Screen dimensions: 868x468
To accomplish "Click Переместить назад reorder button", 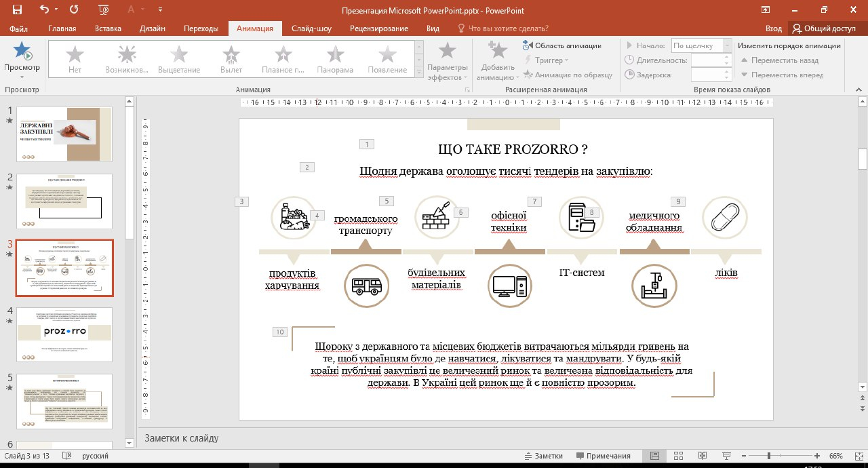I will (780, 60).
